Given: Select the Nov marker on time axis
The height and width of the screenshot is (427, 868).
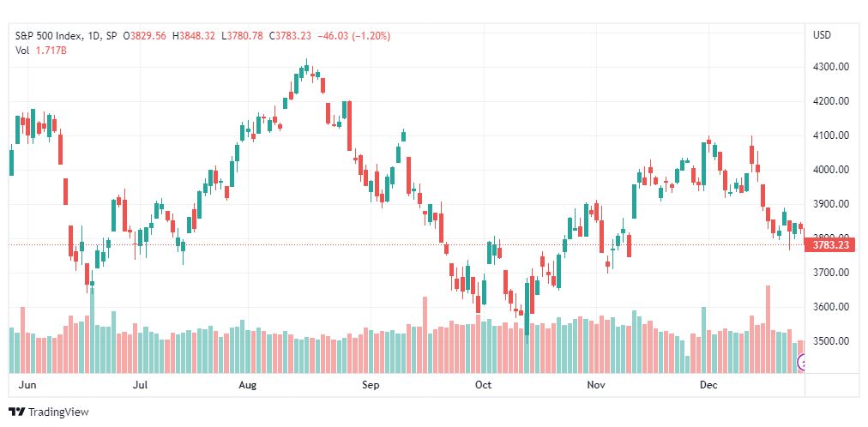Looking at the screenshot, I should coord(595,386).
